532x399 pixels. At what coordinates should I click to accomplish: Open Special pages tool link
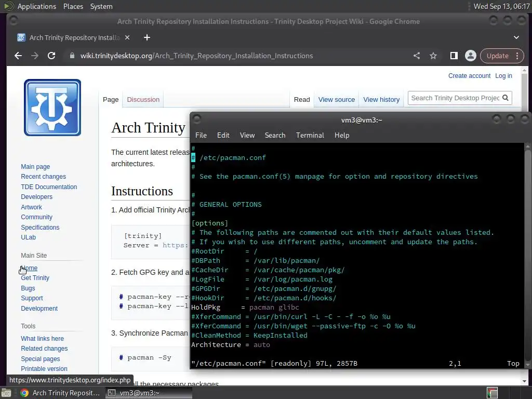[x=41, y=358]
